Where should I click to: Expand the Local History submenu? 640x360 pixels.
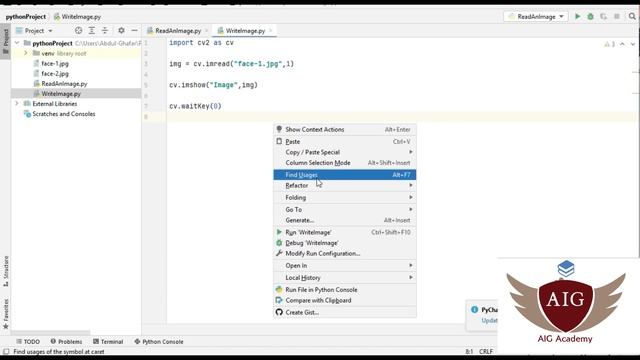(345, 278)
